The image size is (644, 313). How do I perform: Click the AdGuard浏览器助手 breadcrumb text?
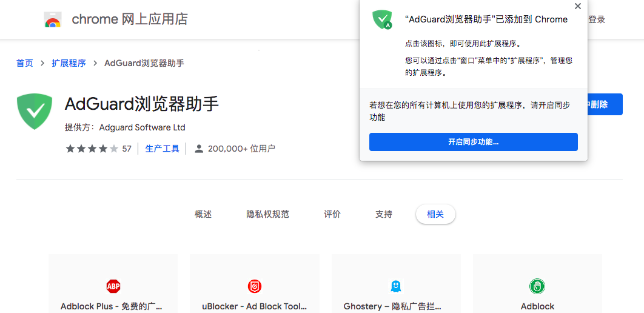click(x=144, y=63)
